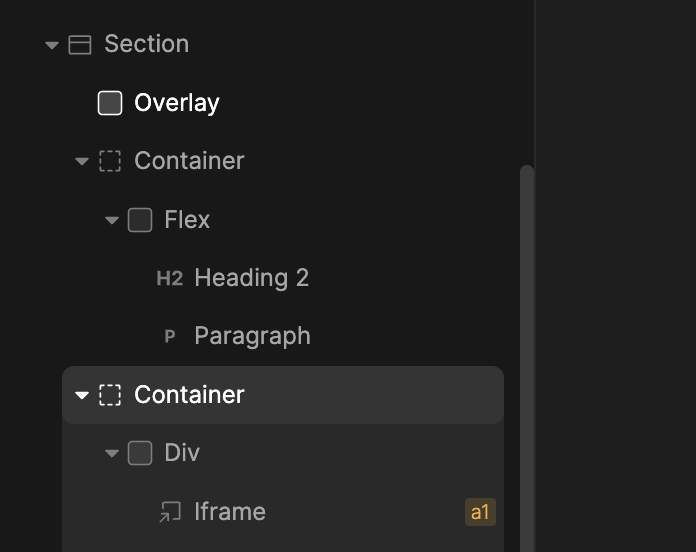This screenshot has width=696, height=552.
Task: Collapse the Section tree node
Action: coord(52,45)
